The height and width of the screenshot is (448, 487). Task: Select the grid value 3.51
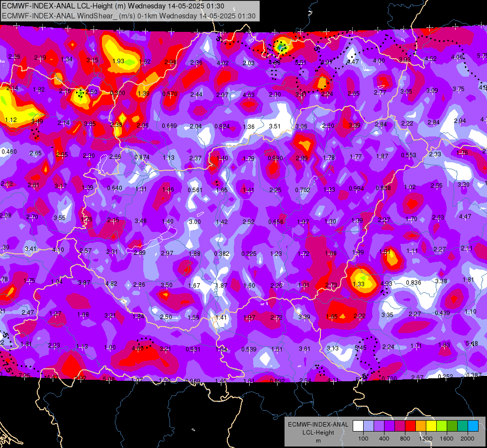[275, 126]
